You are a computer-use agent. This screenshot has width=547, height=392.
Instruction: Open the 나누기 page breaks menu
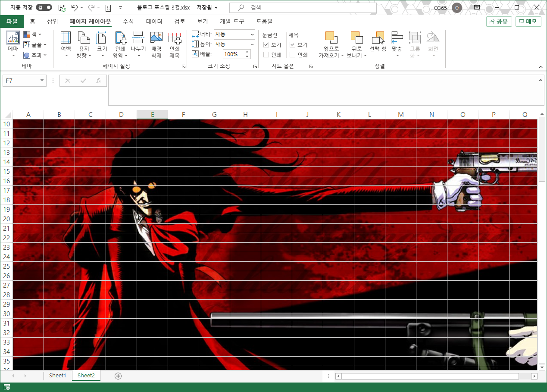point(138,44)
